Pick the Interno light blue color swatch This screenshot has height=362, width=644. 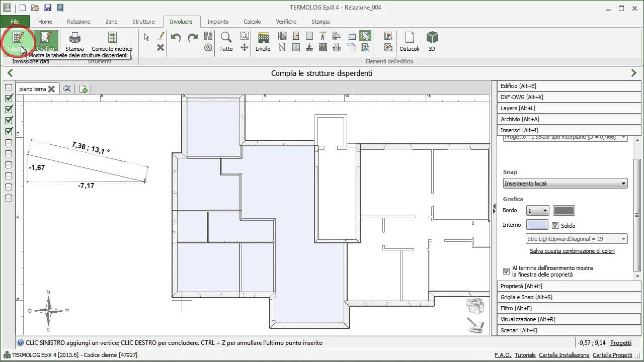pos(537,225)
